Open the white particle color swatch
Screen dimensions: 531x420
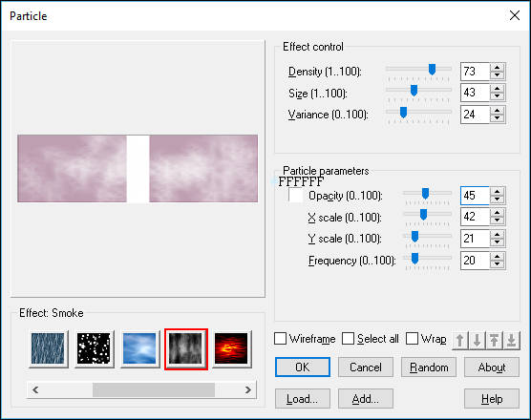[x=296, y=196]
